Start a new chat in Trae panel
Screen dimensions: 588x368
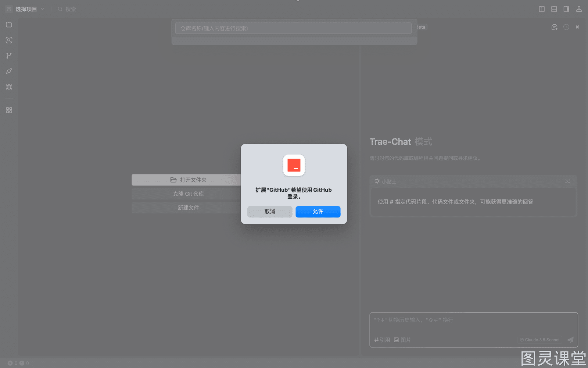click(555, 27)
